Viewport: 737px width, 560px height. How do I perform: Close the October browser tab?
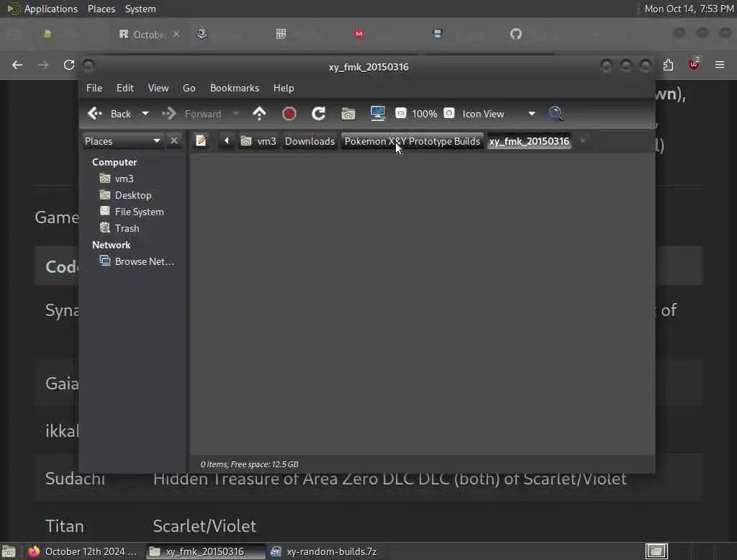coord(176,35)
